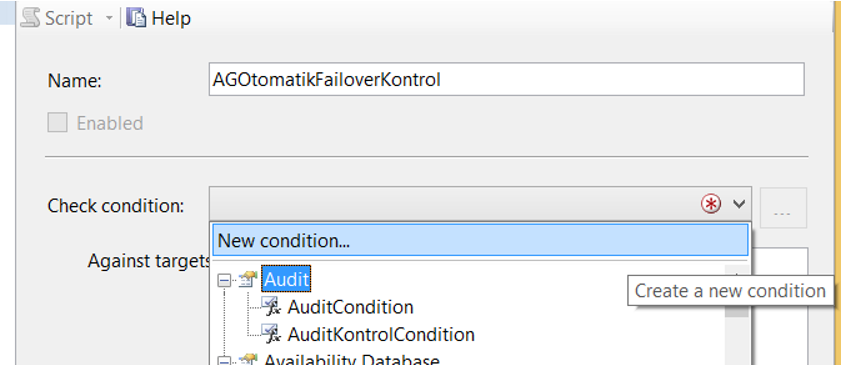Click the condition list vertical scrollbar
Viewport: 841px width, 365px height.
736,315
